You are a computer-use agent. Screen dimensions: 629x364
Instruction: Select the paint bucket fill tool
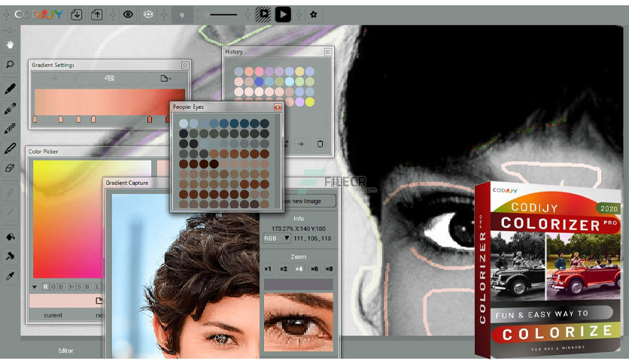(10, 236)
